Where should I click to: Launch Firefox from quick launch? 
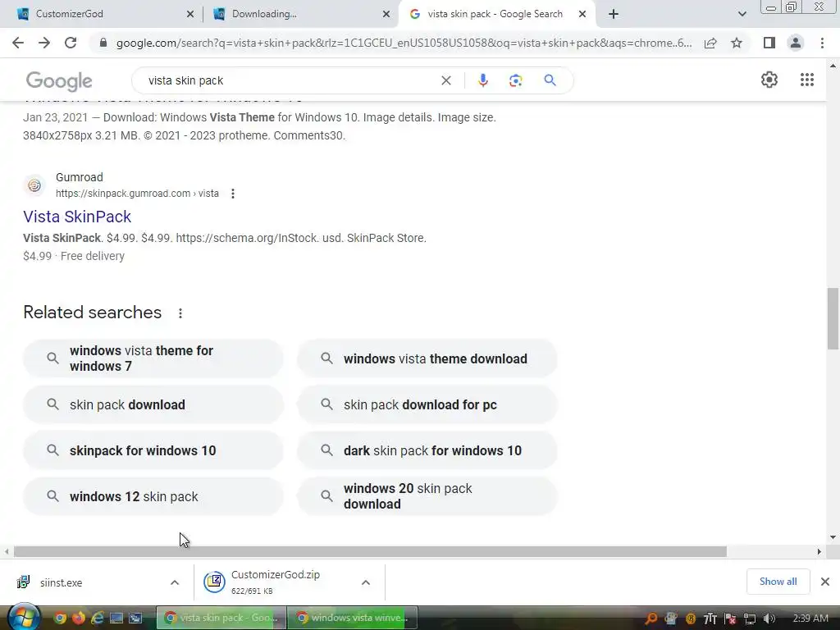tap(79, 619)
